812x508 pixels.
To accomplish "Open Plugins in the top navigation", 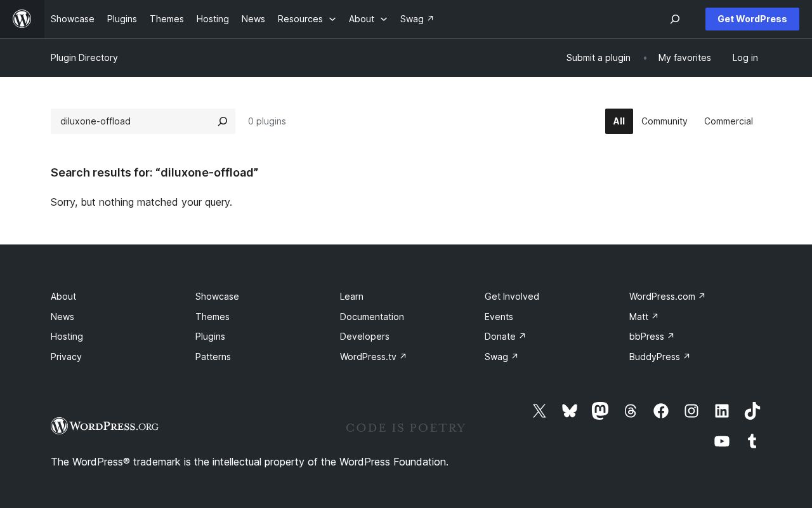I will 122,19.
